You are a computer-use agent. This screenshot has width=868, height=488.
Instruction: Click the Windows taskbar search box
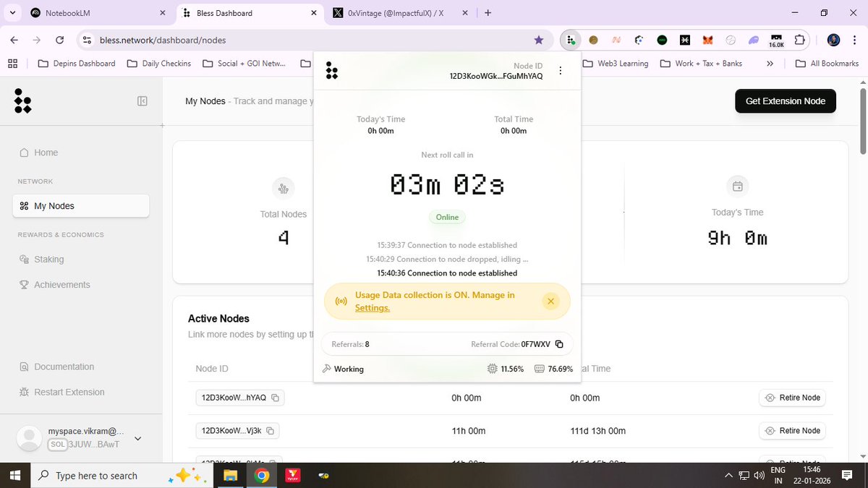(122, 476)
